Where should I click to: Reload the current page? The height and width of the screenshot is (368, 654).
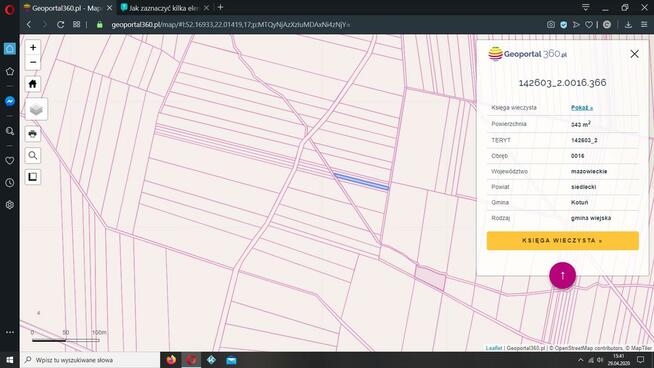tap(60, 25)
